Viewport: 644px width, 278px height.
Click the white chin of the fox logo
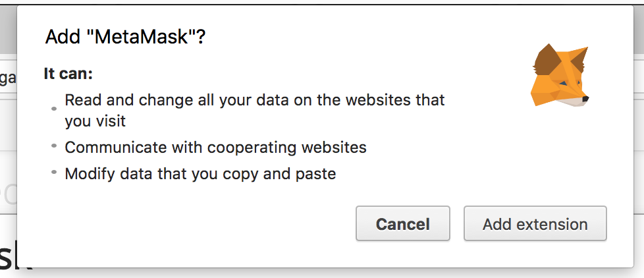[x=574, y=101]
